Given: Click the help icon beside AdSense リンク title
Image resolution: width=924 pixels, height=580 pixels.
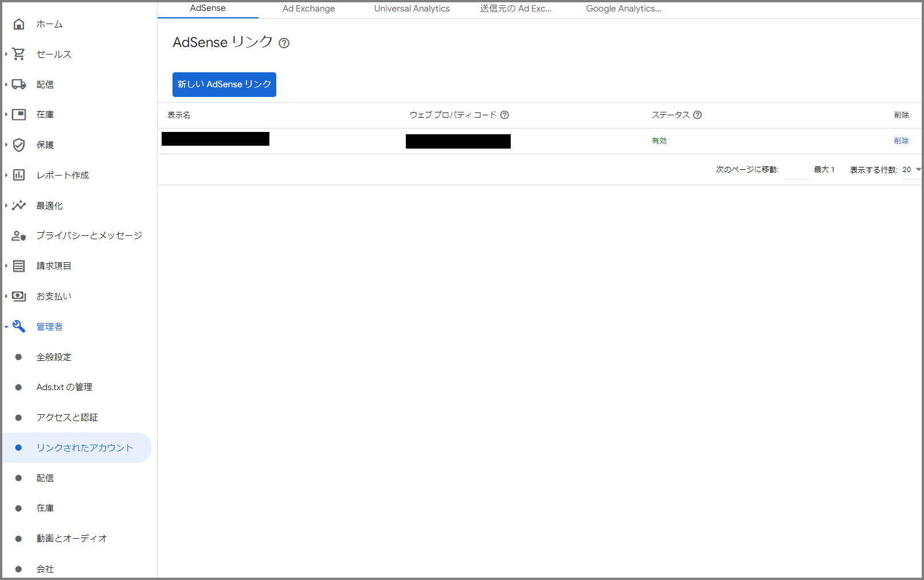Looking at the screenshot, I should pos(284,43).
